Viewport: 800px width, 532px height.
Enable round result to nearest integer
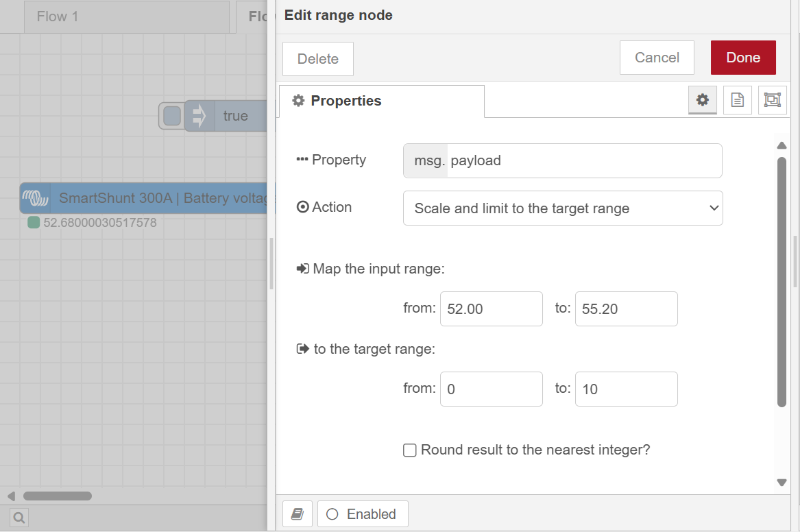tap(410, 450)
